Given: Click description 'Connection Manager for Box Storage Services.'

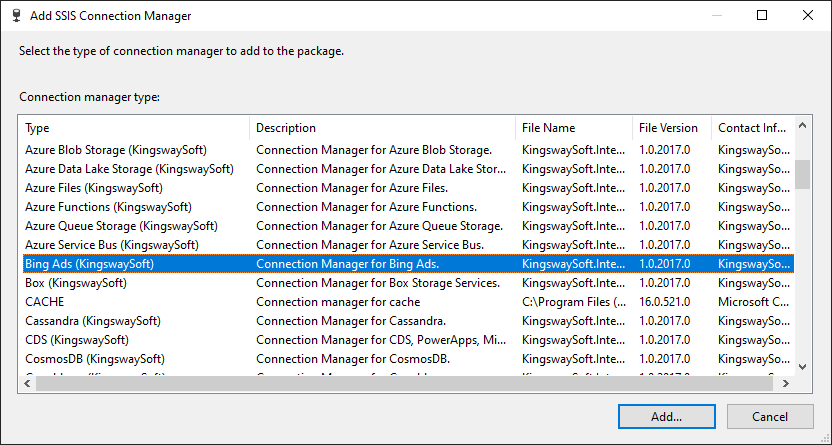Looking at the screenshot, I should 378,283.
